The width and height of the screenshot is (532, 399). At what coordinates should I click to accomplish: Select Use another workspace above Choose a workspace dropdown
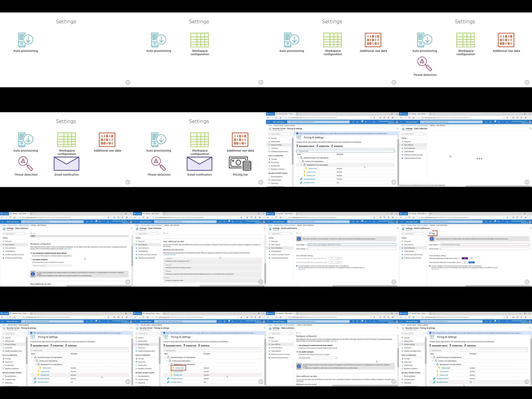pyautogui.click(x=31, y=260)
